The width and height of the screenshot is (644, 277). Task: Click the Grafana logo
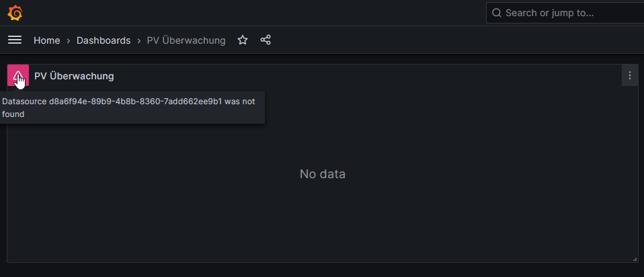(15, 13)
